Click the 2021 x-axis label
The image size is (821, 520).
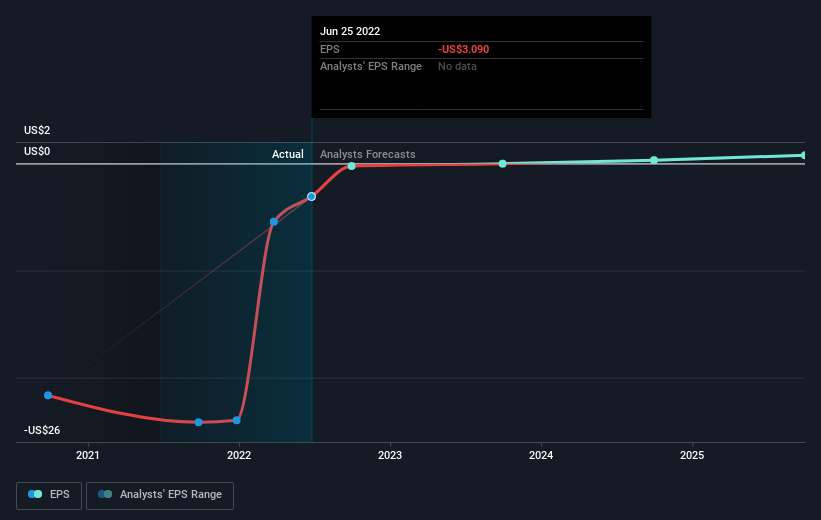87,455
